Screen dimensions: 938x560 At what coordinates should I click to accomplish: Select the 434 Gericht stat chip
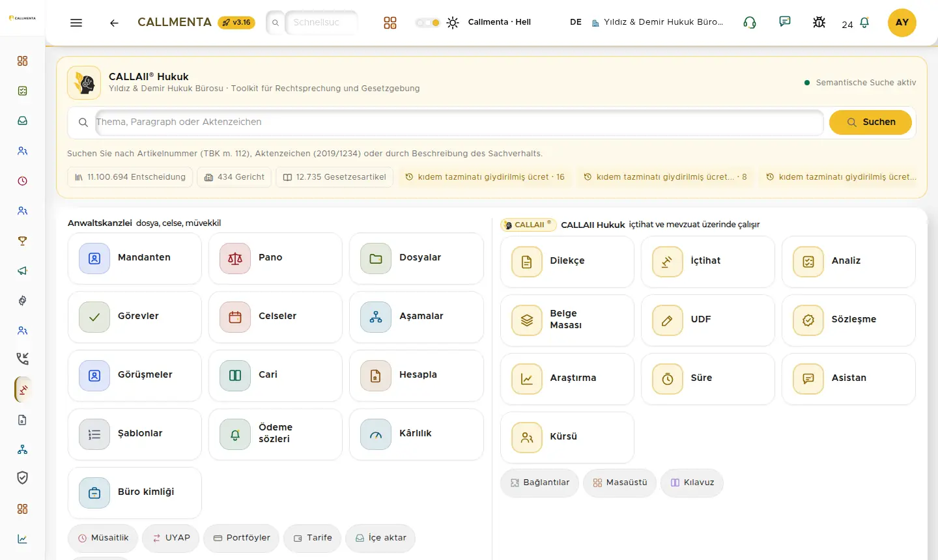[x=234, y=177]
